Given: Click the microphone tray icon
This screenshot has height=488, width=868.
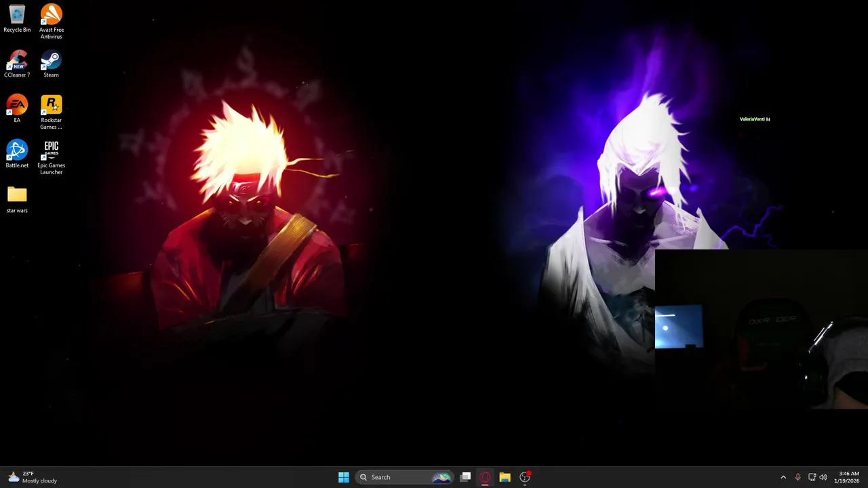Looking at the screenshot, I should click(797, 477).
